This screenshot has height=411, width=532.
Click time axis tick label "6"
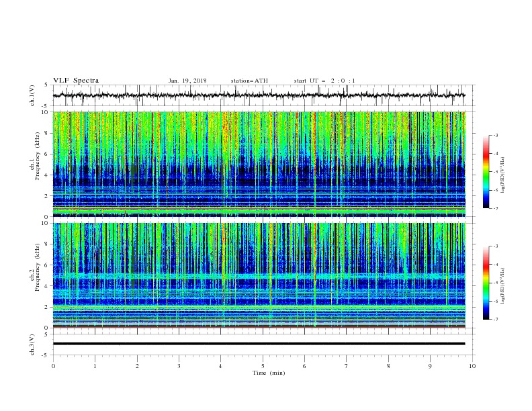tap(304, 366)
